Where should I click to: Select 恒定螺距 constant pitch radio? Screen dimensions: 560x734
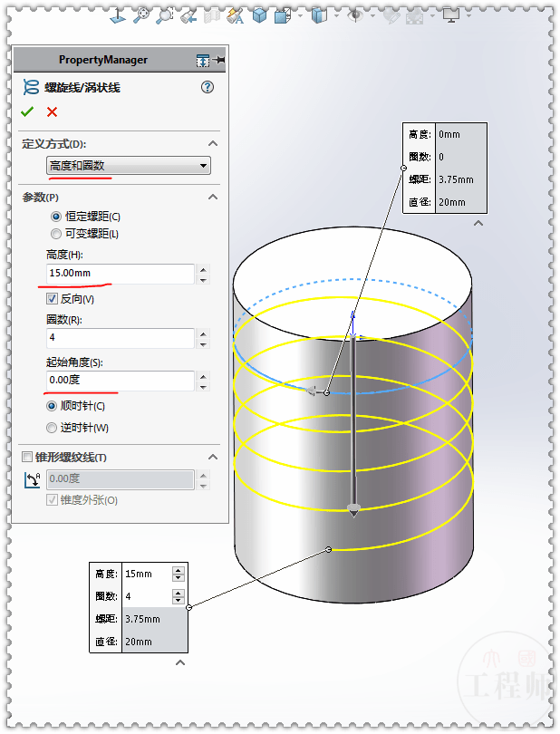click(56, 217)
